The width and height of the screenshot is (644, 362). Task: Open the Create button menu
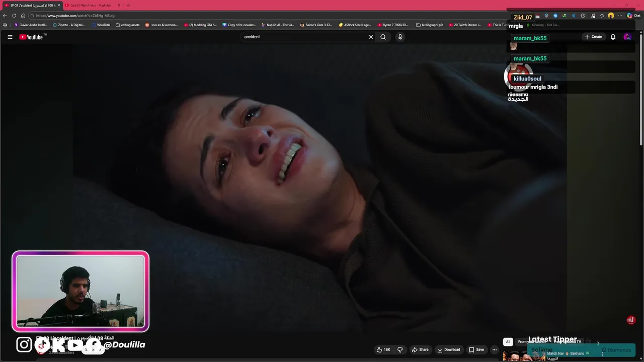(x=593, y=37)
